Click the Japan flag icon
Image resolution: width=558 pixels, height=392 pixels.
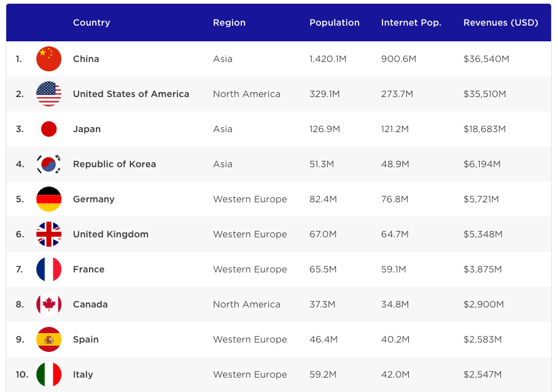(x=48, y=129)
